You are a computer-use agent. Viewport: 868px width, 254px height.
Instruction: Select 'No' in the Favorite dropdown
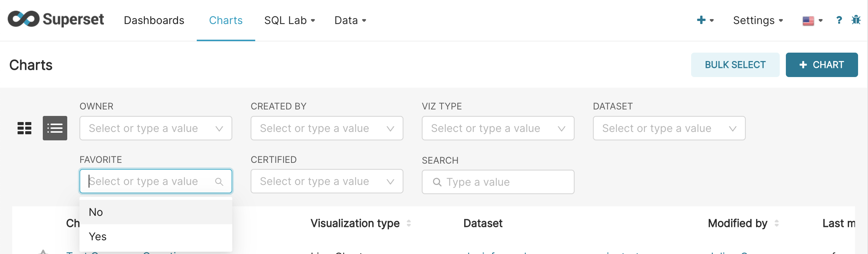[x=96, y=212]
